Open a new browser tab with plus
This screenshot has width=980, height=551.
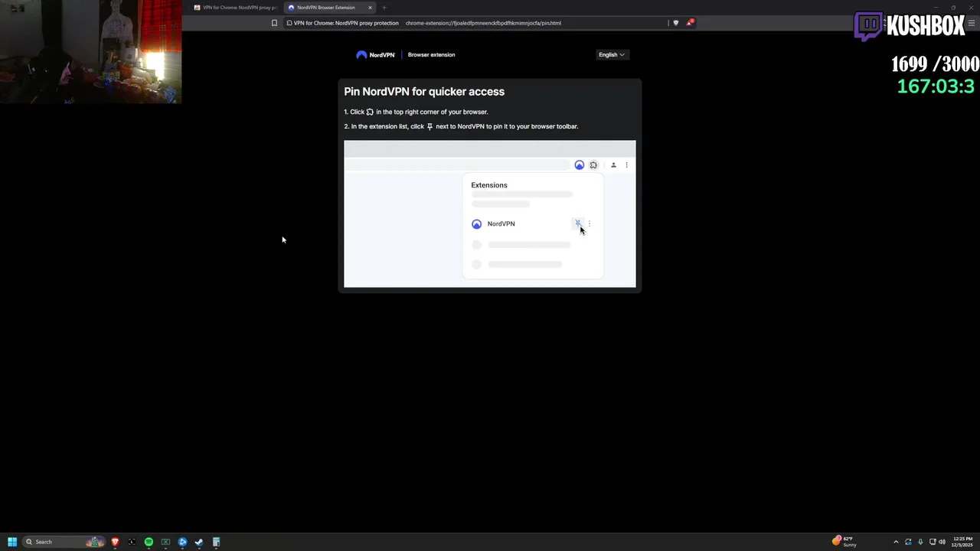pyautogui.click(x=384, y=8)
